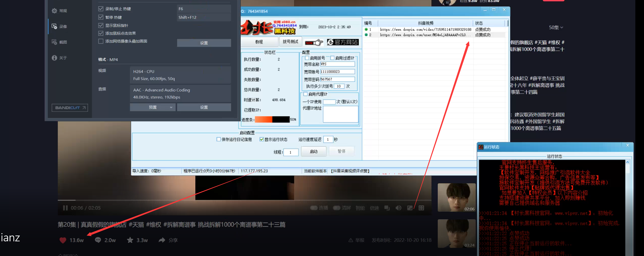This screenshot has height=256, width=644.
Task: Pause the Douyin video playback
Action: tap(65, 208)
